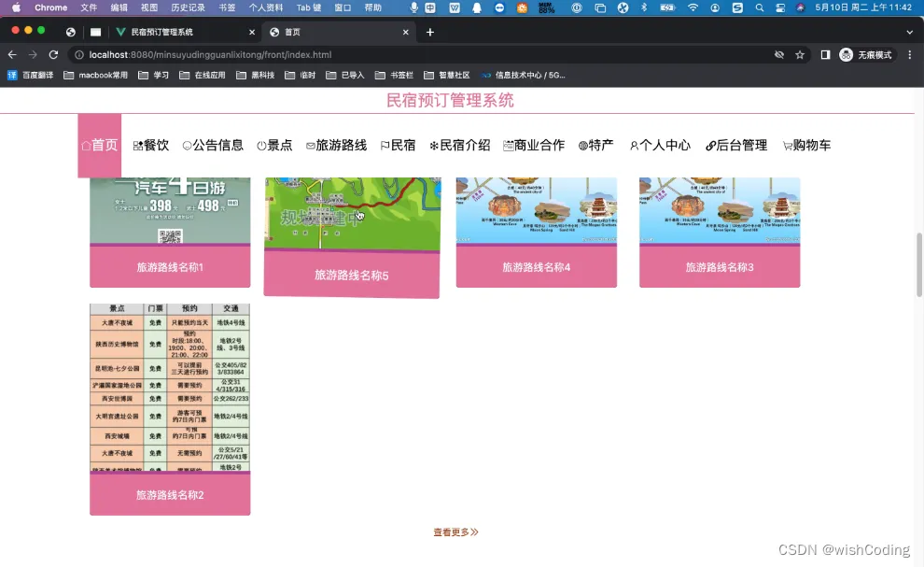
Task: Open the 在线应用 bookmark folder
Action: click(203, 75)
